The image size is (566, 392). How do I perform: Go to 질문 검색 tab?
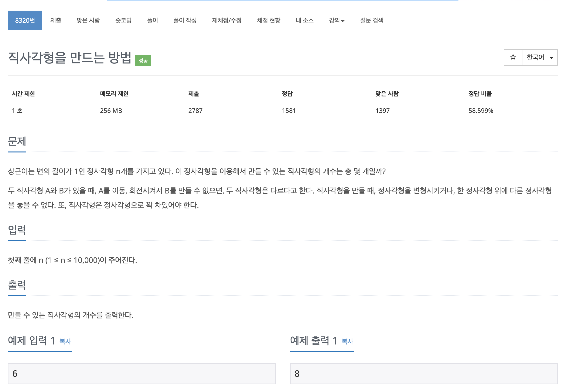[x=372, y=21]
